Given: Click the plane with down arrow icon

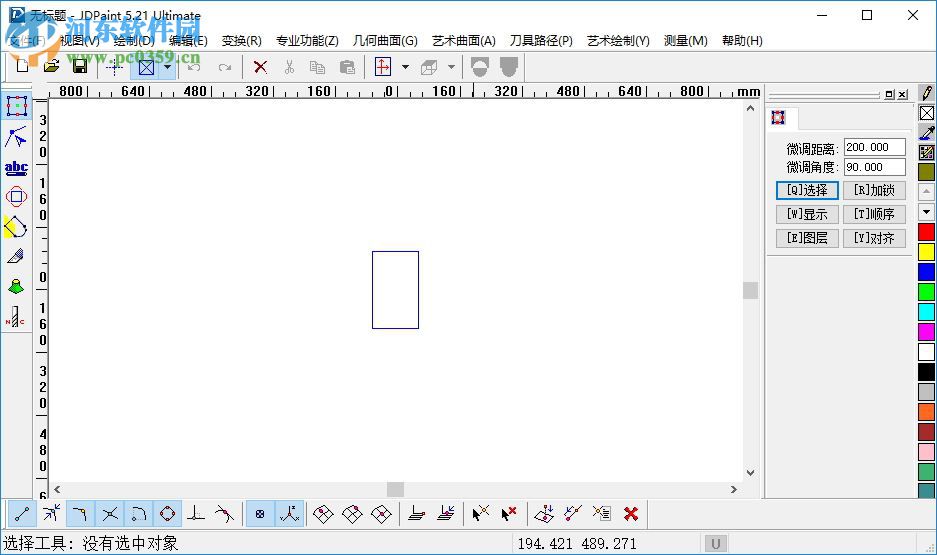Looking at the screenshot, I should click(x=544, y=514).
